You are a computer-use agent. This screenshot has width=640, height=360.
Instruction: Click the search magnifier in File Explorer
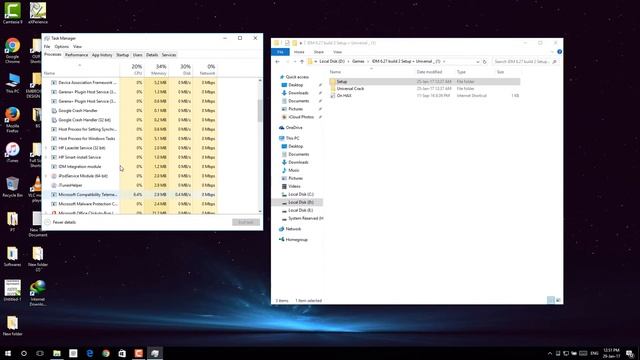tap(554, 62)
